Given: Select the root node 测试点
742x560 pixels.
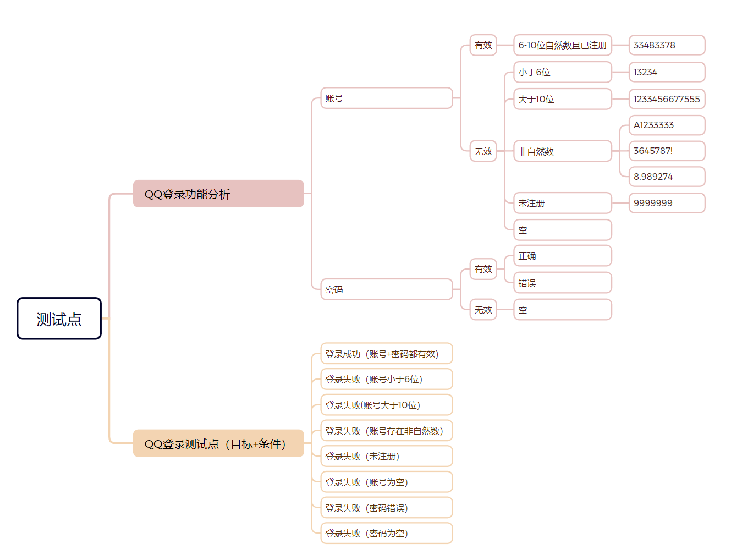Looking at the screenshot, I should [x=59, y=319].
